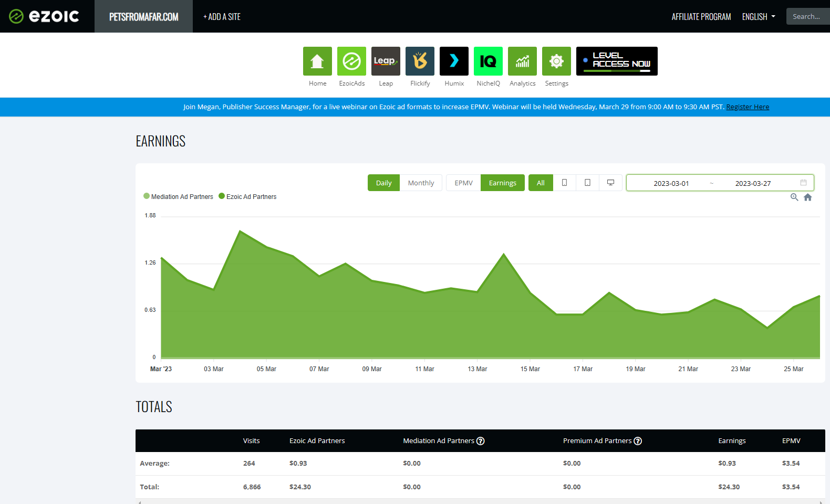Click the Total visits value 6,866

click(x=252, y=487)
